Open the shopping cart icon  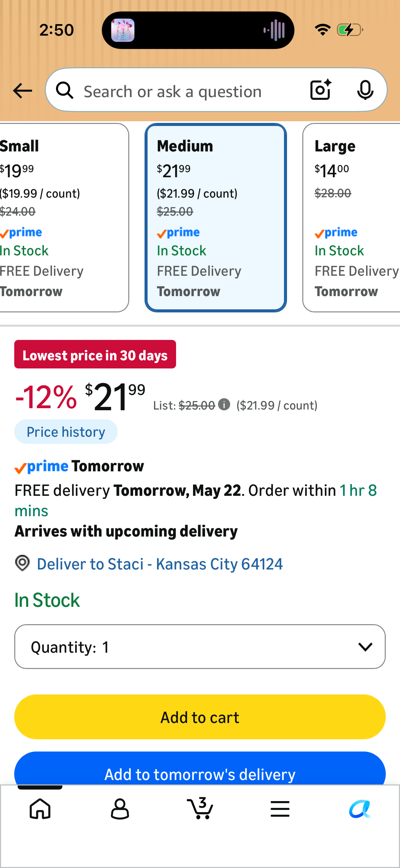[x=200, y=808]
